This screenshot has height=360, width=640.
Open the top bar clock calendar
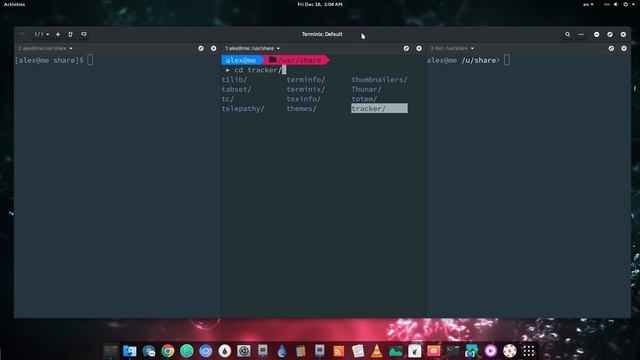coord(320,4)
